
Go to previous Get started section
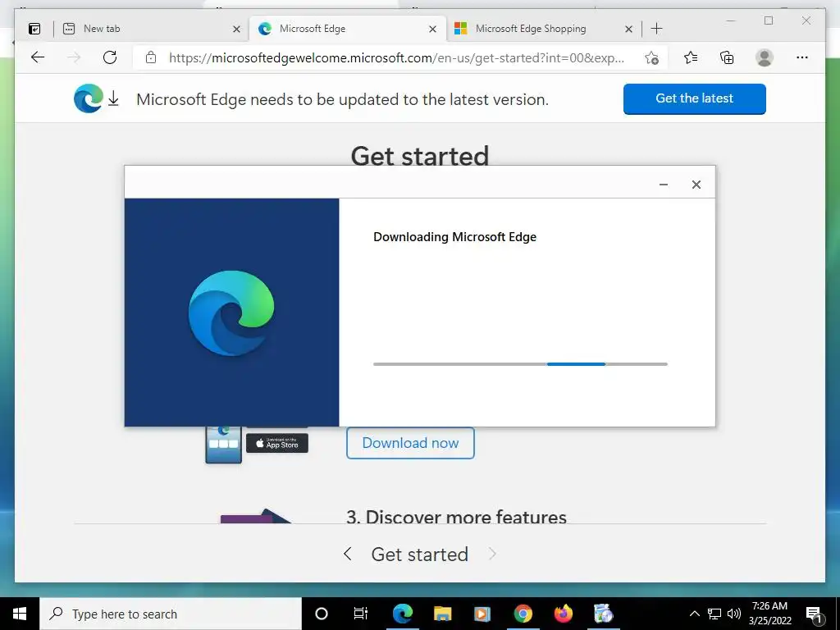point(347,554)
